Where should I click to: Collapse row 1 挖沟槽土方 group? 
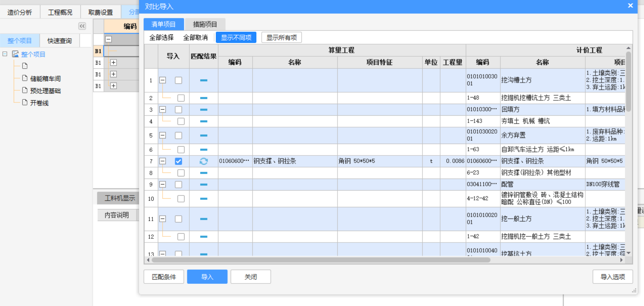[163, 80]
